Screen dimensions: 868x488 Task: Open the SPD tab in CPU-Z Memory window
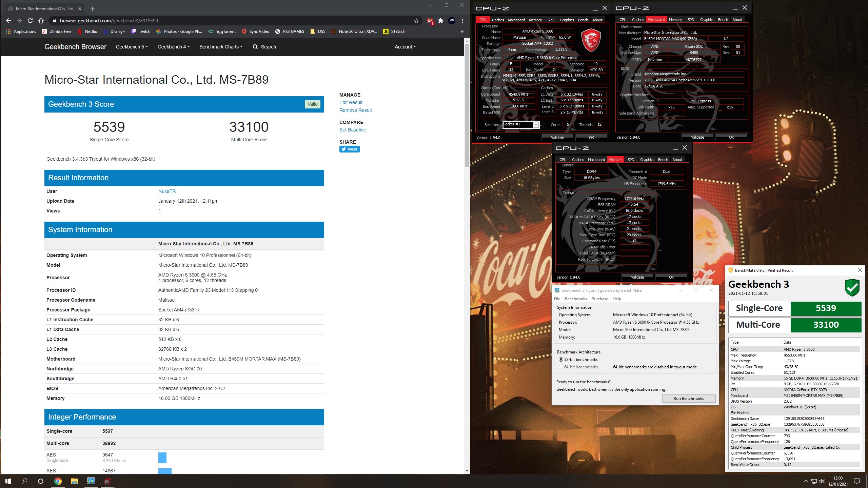click(x=631, y=160)
